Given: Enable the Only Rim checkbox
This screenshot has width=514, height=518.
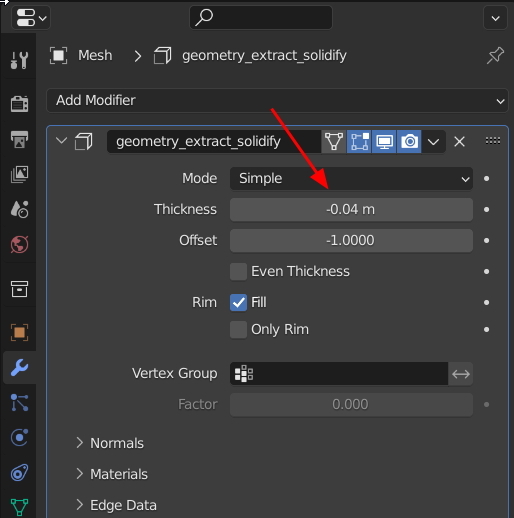Looking at the screenshot, I should (x=238, y=330).
